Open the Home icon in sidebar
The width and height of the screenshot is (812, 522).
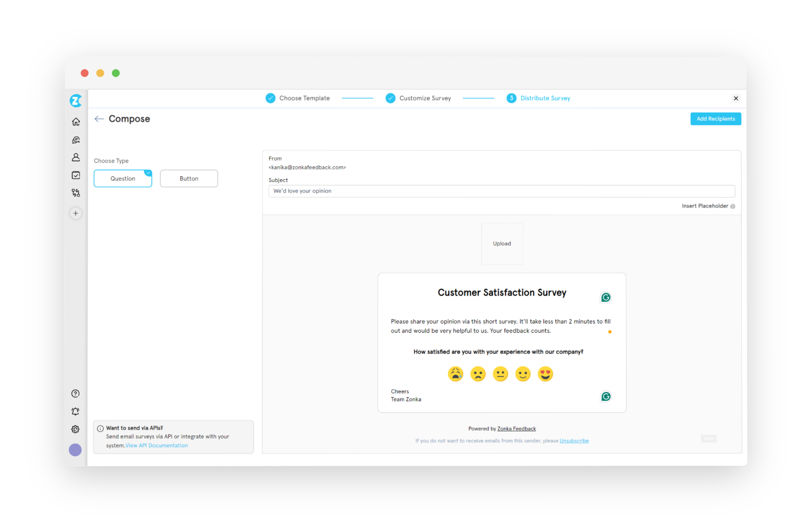pos(75,121)
